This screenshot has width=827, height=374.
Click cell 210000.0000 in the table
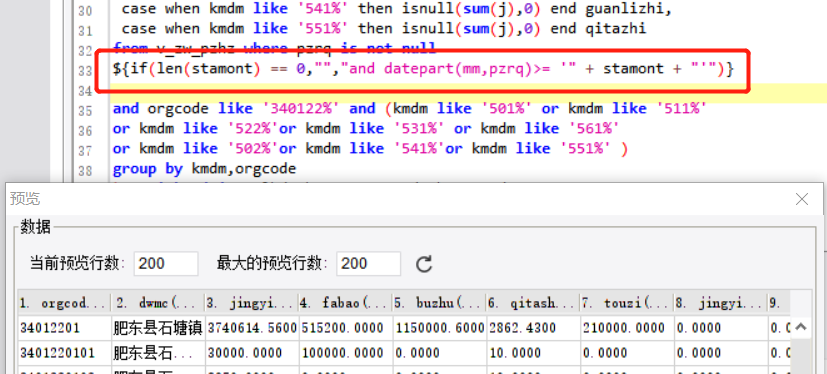[x=627, y=328]
